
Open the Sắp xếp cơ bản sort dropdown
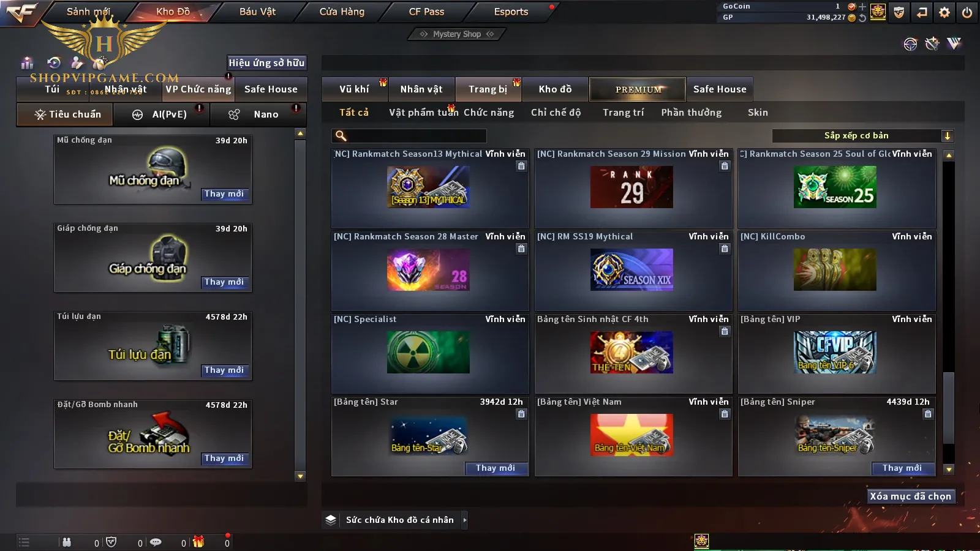pyautogui.click(x=862, y=136)
